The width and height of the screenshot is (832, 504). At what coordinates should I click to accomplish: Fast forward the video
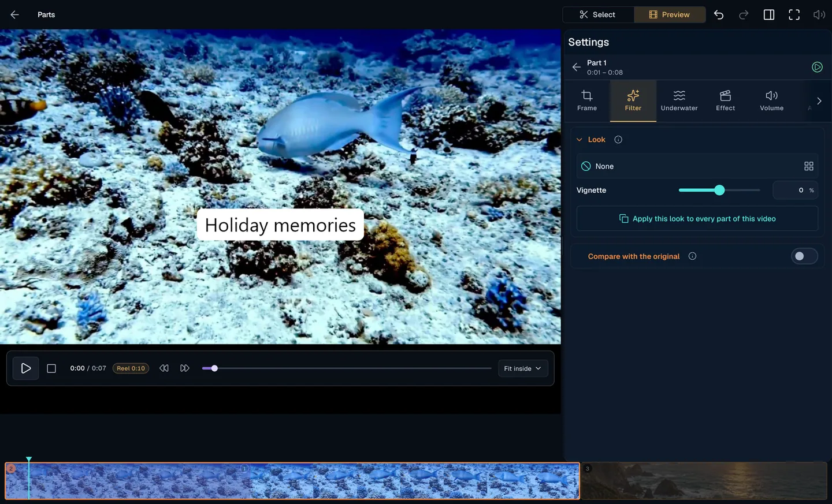(x=185, y=368)
